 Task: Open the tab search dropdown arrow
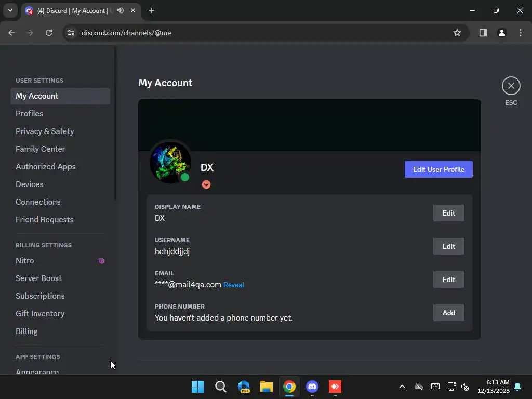[10, 10]
